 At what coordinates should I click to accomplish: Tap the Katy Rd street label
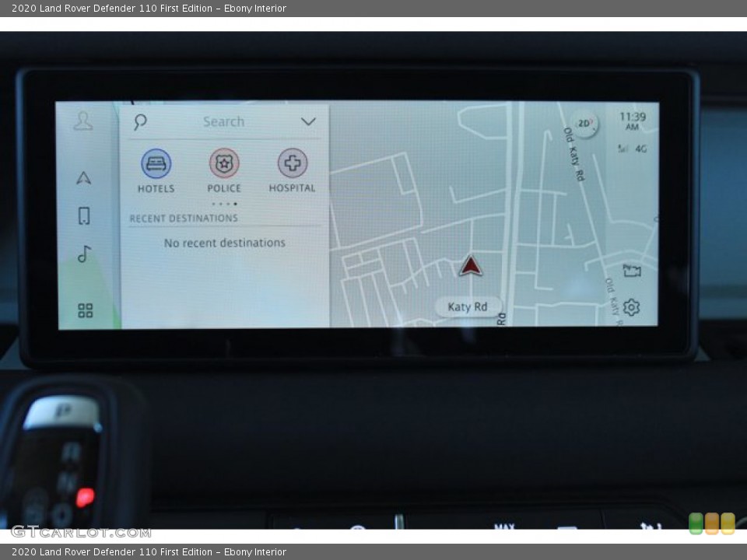pos(468,307)
